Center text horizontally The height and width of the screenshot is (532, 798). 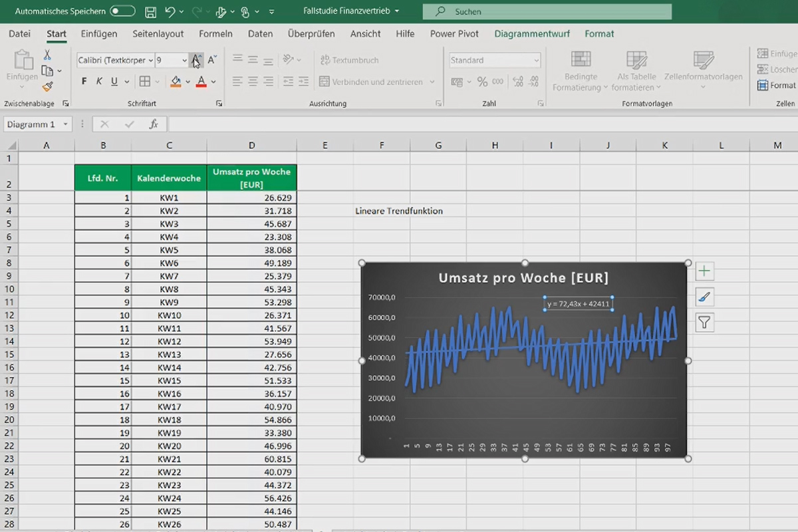tap(253, 81)
